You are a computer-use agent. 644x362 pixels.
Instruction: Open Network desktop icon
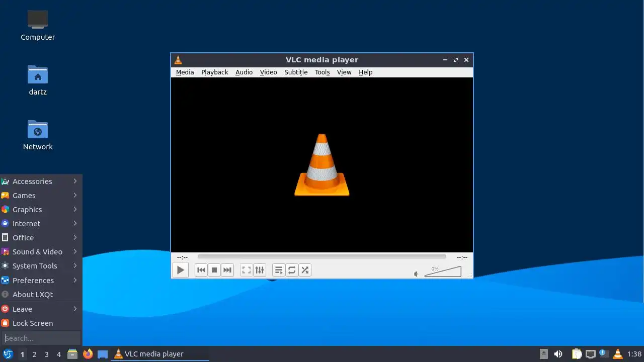pyautogui.click(x=38, y=135)
